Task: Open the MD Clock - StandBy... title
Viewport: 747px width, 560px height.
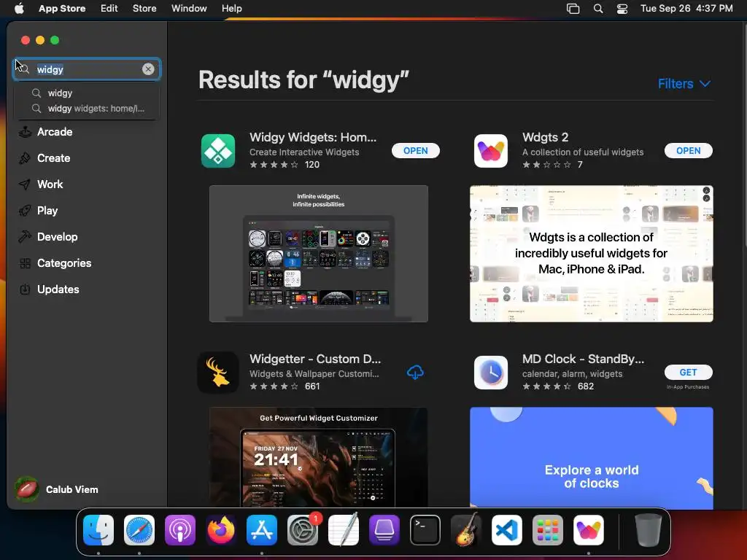Action: point(583,359)
